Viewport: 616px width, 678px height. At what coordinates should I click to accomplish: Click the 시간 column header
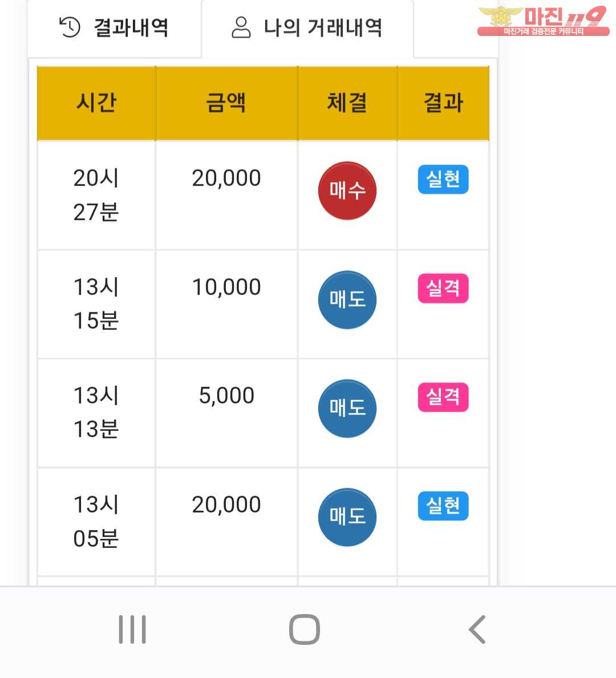click(96, 103)
